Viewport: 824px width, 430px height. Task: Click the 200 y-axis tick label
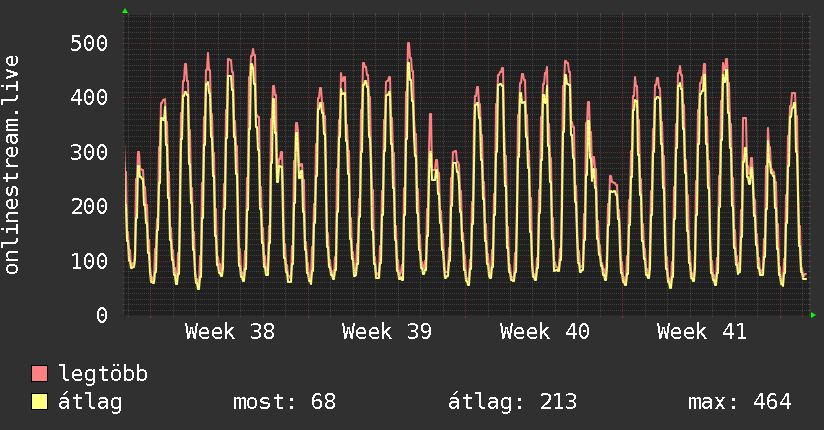[x=89, y=206]
